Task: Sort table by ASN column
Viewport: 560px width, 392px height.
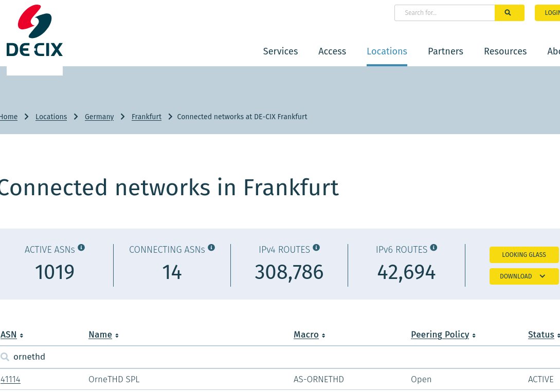Action: [12, 334]
